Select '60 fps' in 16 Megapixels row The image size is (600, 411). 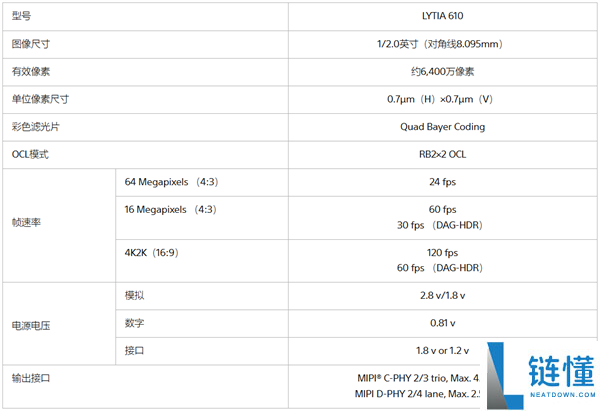442,209
